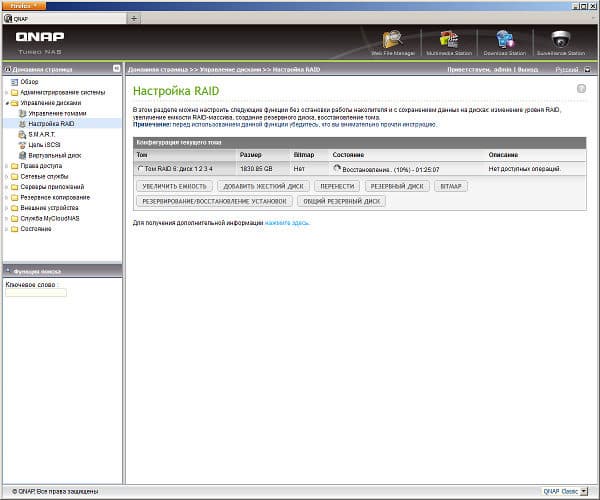
Task: Open language dropdown next to Русский
Action: click(588, 70)
